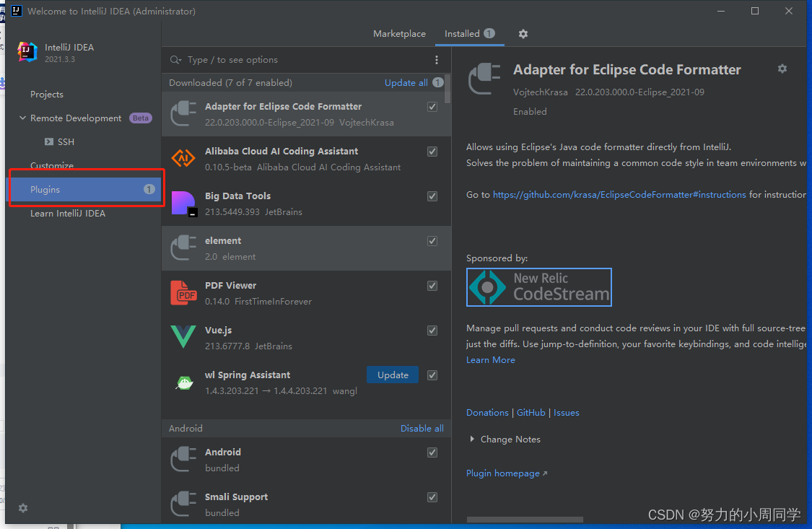Disable the Android bundled plugin checkbox
Viewport: 812px width, 529px height.
click(432, 453)
